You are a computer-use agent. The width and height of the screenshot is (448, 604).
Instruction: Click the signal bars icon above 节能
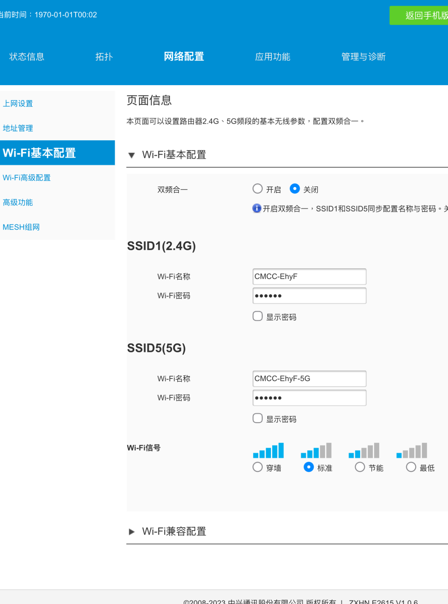pyautogui.click(x=364, y=450)
